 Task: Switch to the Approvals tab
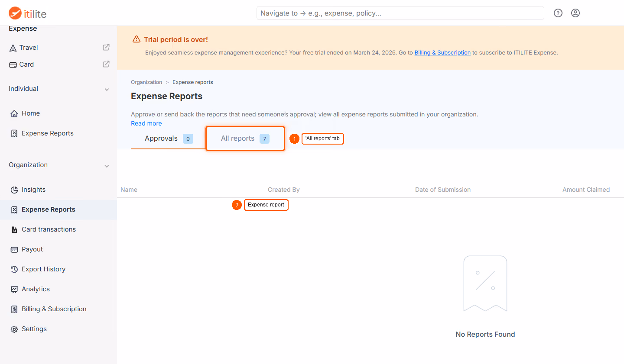pyautogui.click(x=169, y=139)
